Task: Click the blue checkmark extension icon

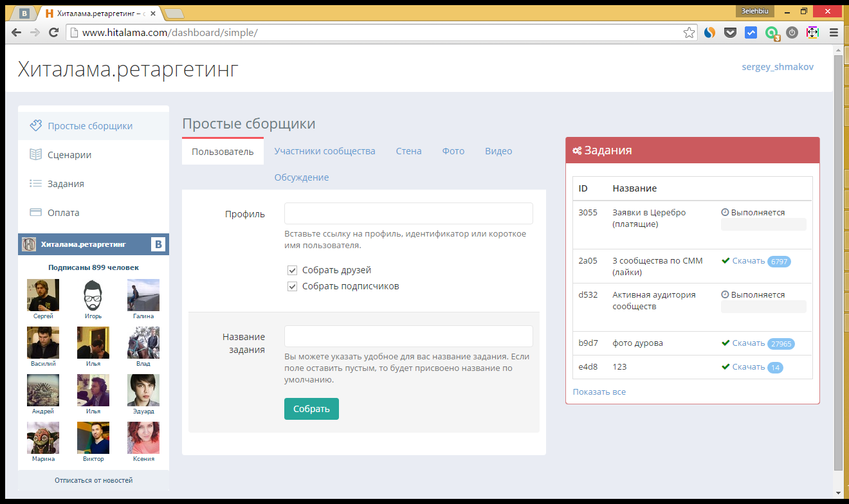Action: [751, 32]
